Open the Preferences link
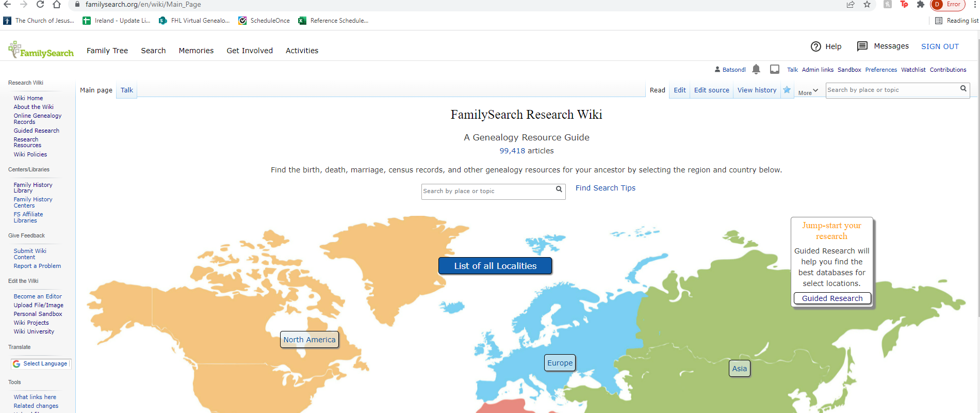Screen dimensions: 980x413 (881, 70)
